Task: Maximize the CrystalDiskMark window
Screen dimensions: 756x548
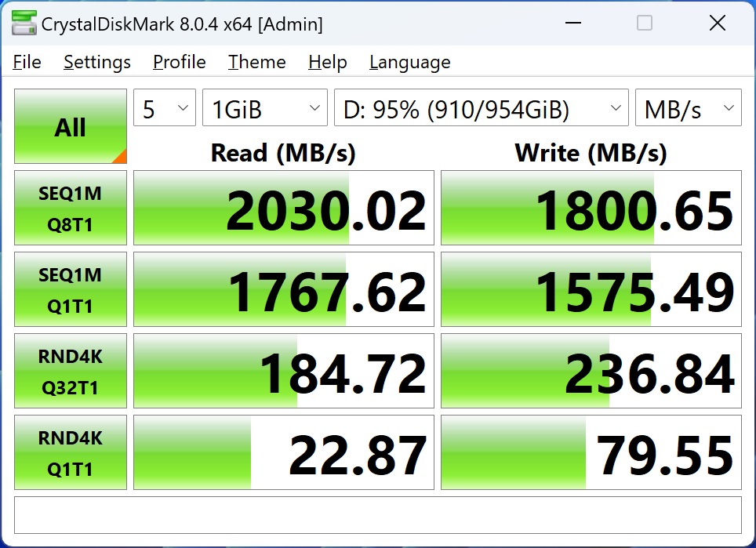Action: pos(645,23)
